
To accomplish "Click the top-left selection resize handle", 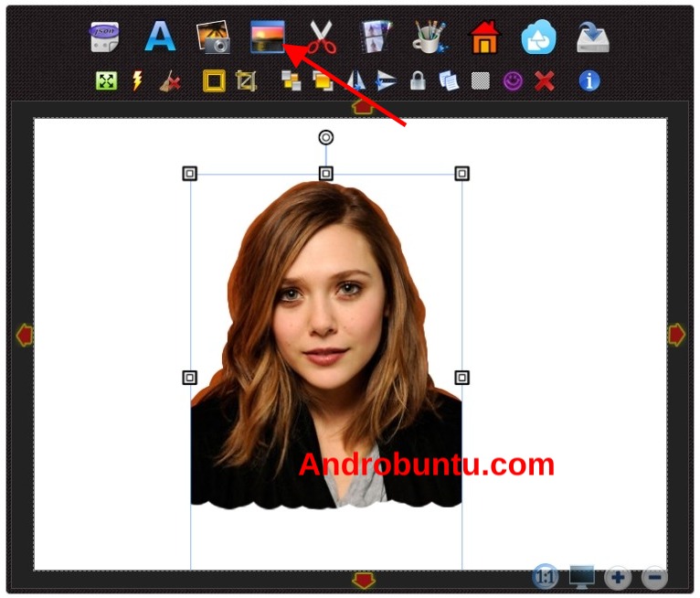I will coord(190,174).
